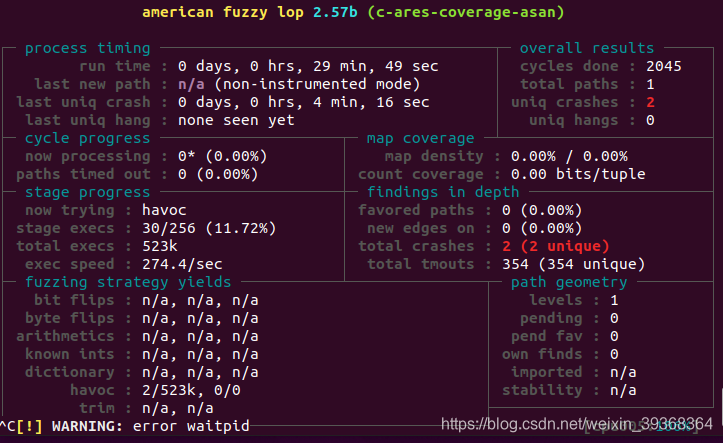
Task: Click the 'cycle progress' section header
Action: click(88, 138)
